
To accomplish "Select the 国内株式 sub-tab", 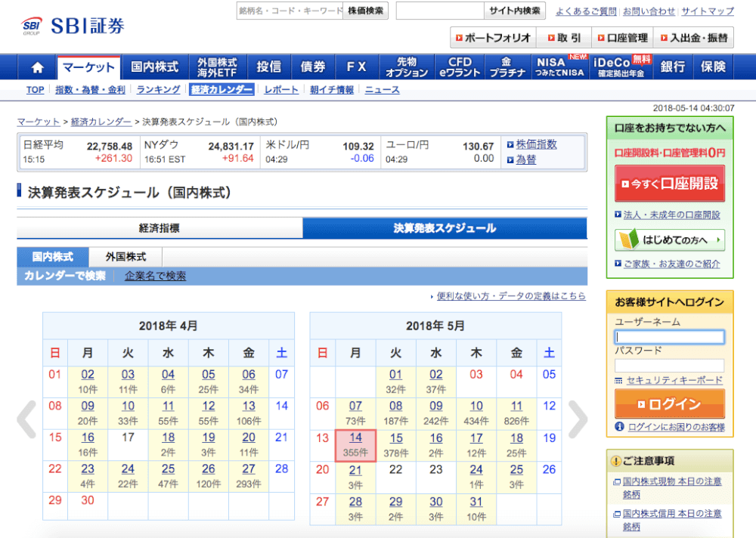I will coord(53,257).
